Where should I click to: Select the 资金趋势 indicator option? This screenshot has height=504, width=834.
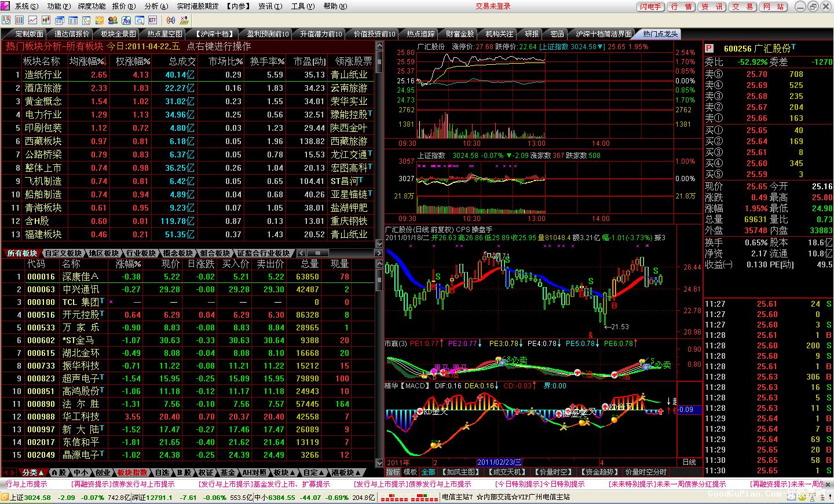599,472
